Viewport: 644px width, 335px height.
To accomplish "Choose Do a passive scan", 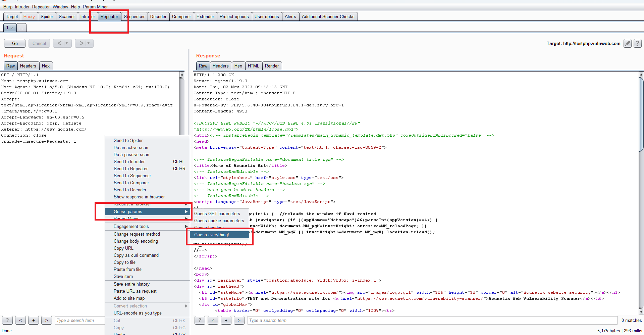I will (x=148, y=154).
